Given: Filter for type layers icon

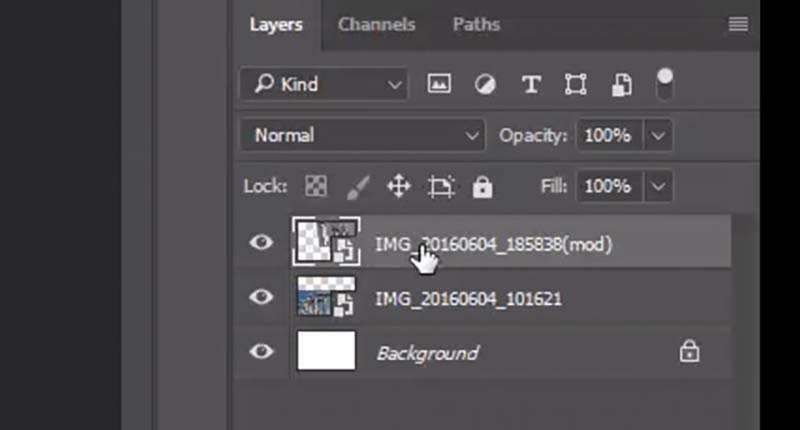Looking at the screenshot, I should [531, 84].
